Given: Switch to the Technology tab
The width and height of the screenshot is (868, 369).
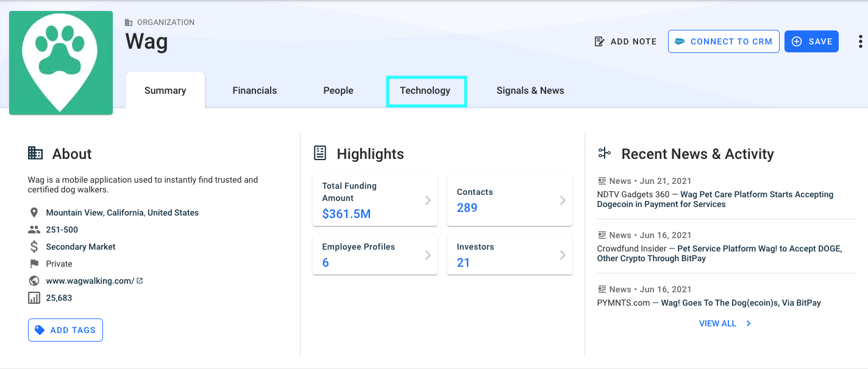Looking at the screenshot, I should click(x=425, y=91).
